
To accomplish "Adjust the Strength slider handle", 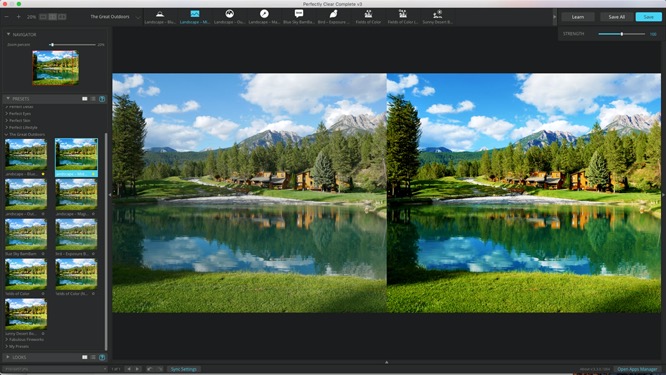I will pyautogui.click(x=621, y=34).
